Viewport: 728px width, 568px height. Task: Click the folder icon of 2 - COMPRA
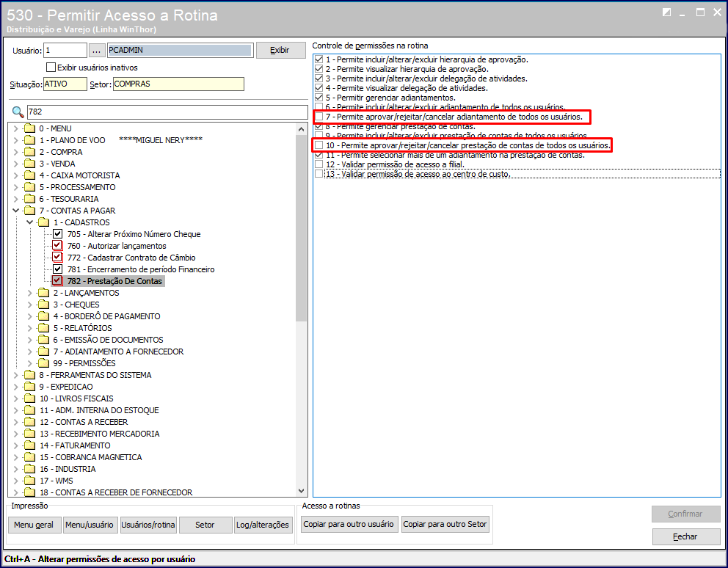pos(29,152)
